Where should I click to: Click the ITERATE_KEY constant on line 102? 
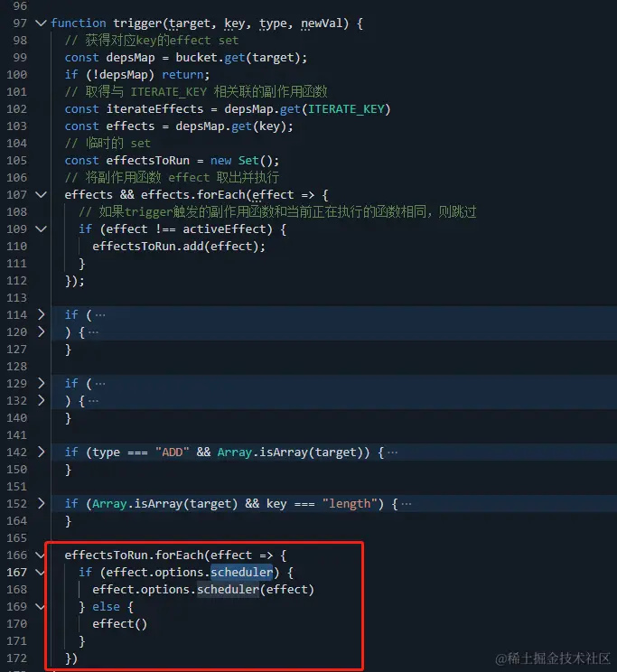point(346,109)
